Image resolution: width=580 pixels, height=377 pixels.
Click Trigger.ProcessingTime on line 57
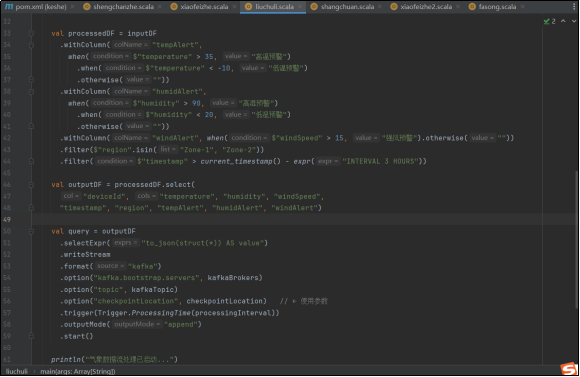144,313
